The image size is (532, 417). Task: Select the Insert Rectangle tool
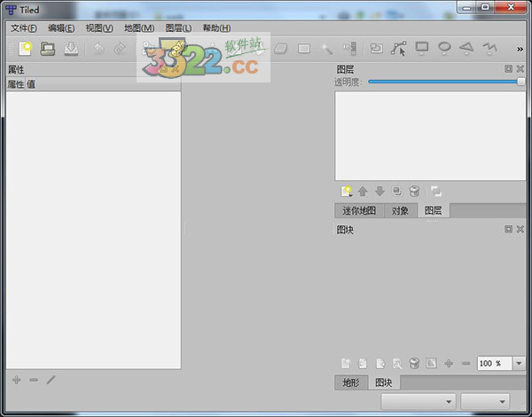[x=422, y=49]
